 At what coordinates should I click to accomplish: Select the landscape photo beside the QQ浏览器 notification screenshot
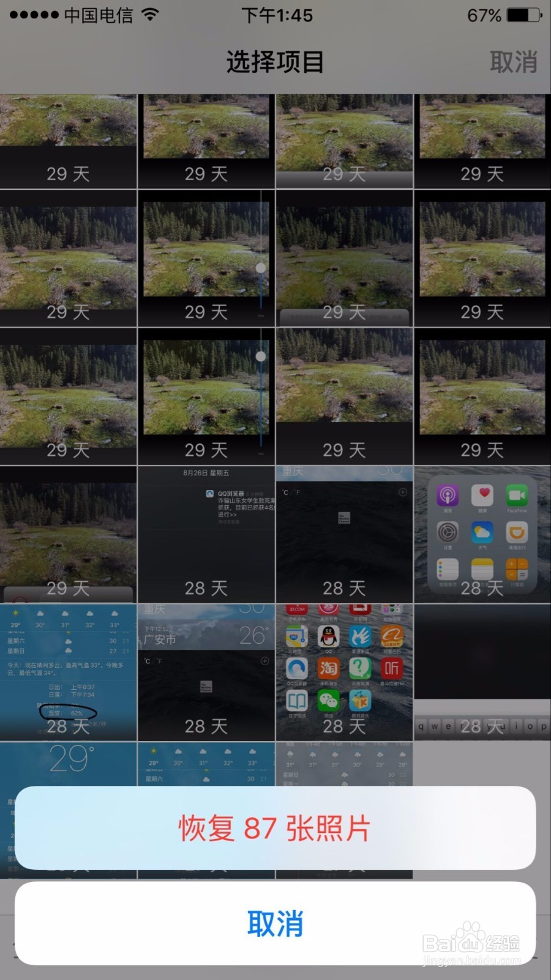coord(68,534)
